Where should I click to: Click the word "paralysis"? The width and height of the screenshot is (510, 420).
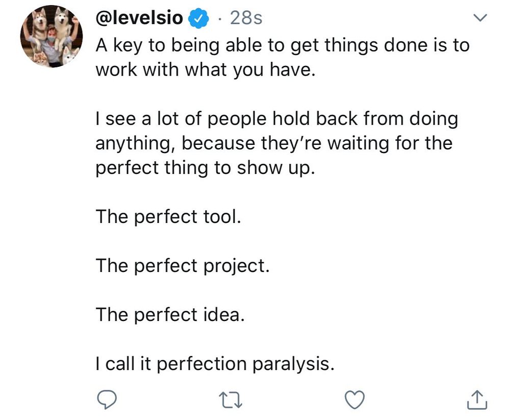tap(292, 364)
